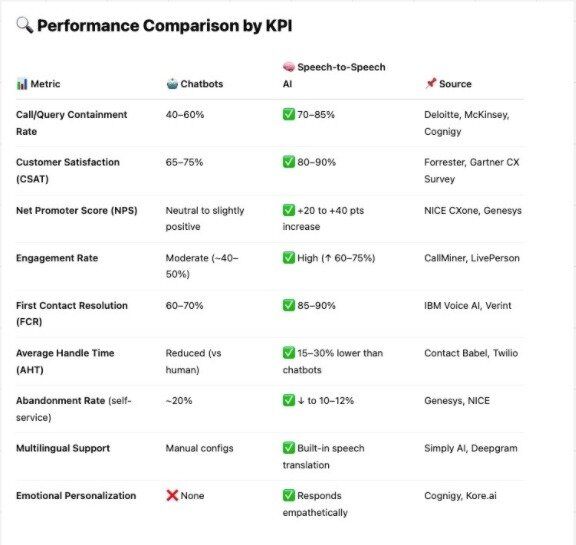The height and width of the screenshot is (545, 576).
Task: Click the green check beside High (↑ 60–75%)
Action: 289,258
